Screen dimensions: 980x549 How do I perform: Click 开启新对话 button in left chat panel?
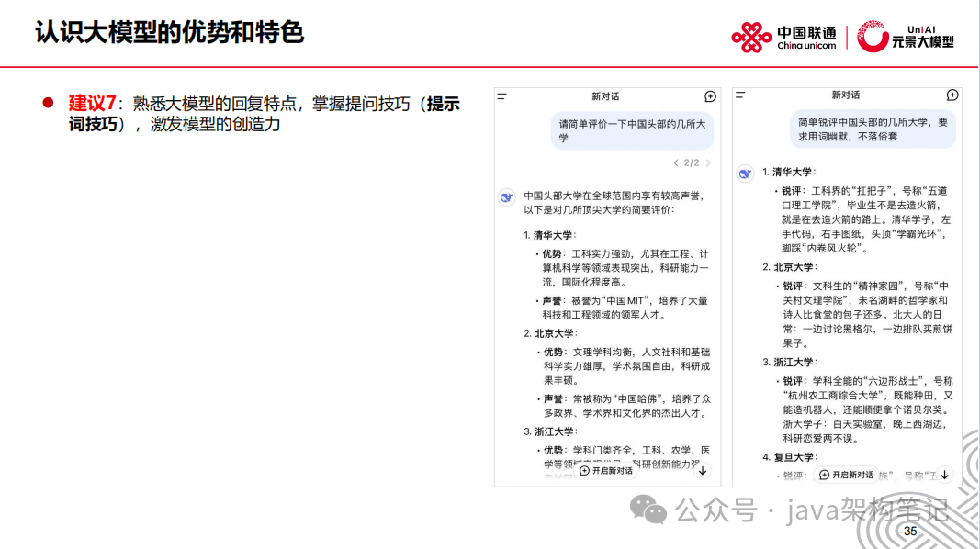click(605, 470)
